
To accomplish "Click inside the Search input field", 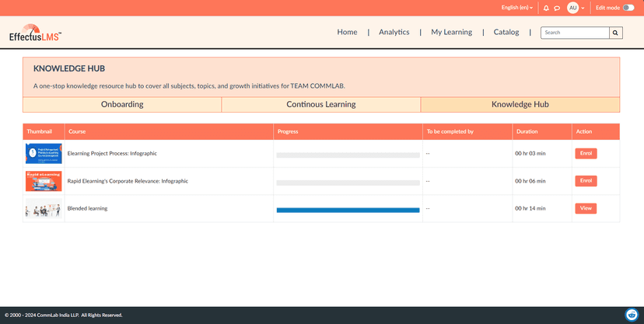I will 575,33.
